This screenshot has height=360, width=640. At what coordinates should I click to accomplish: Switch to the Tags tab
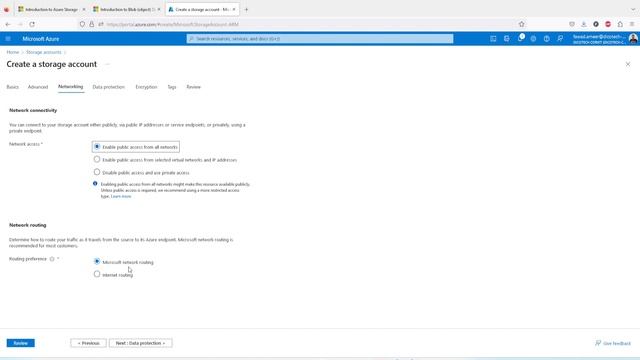[x=172, y=87]
